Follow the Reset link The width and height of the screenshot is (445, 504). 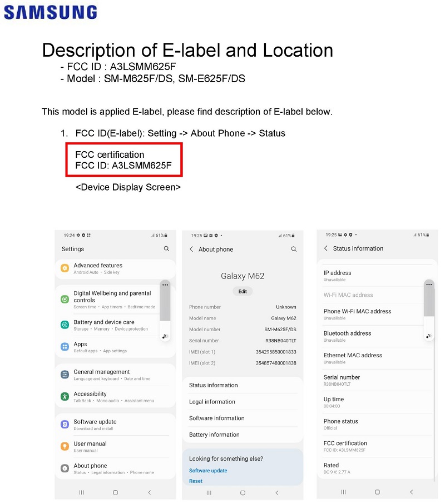(x=196, y=481)
